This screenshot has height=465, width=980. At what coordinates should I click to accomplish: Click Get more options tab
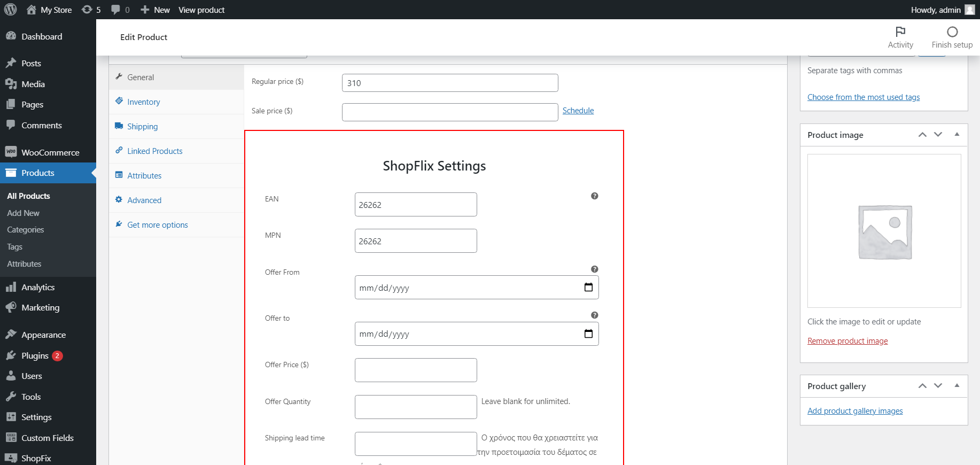pyautogui.click(x=176, y=225)
